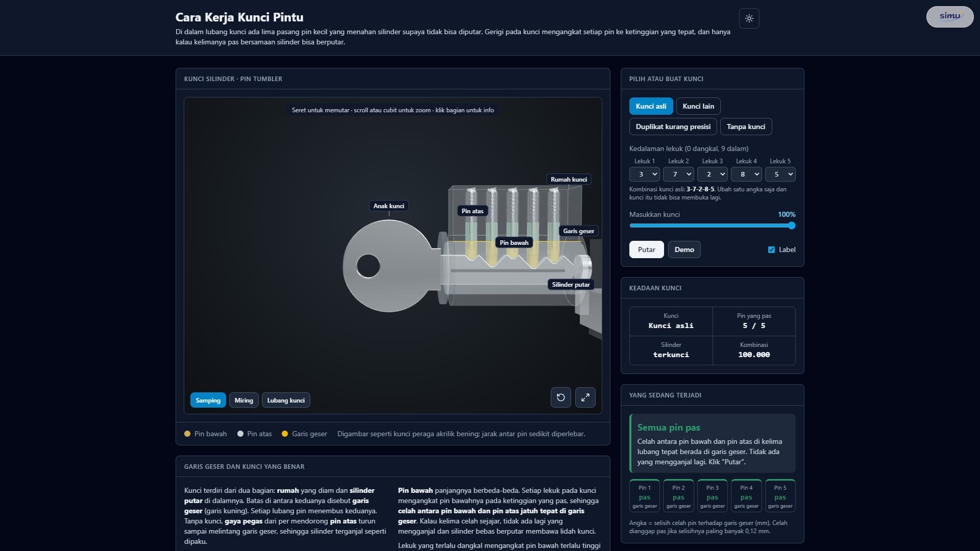The height and width of the screenshot is (551, 980).
Task: Click the Masukkan kunci slider handle
Action: 792,226
